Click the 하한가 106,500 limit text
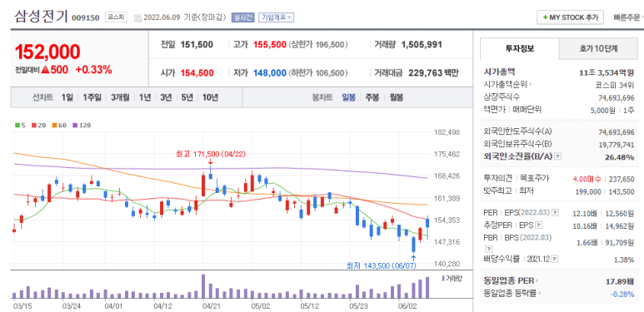Viewport: 644px width, 312px height. pos(318,73)
